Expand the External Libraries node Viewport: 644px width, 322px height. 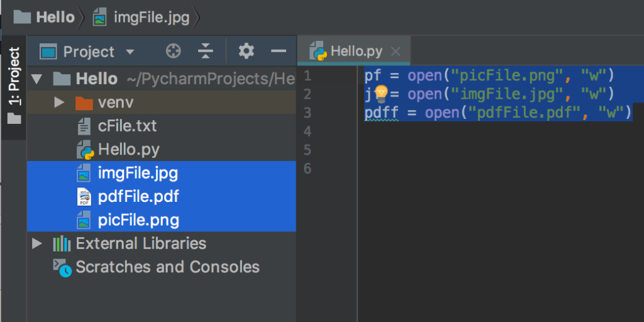click(36, 243)
